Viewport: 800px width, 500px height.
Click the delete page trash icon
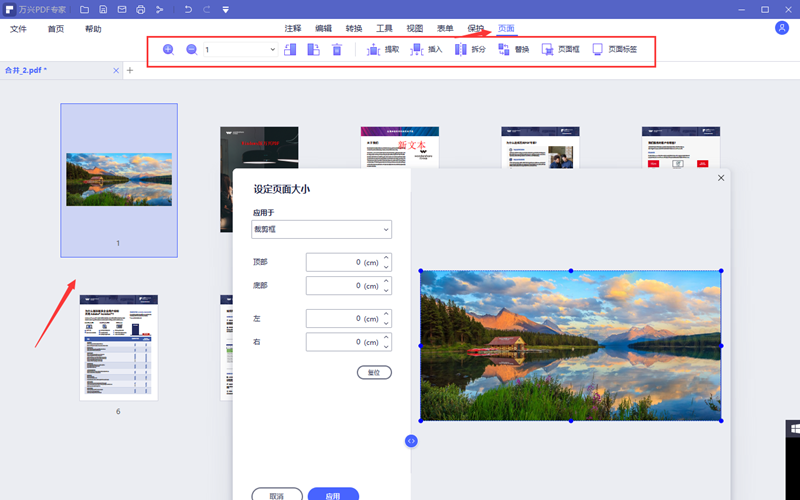click(337, 49)
